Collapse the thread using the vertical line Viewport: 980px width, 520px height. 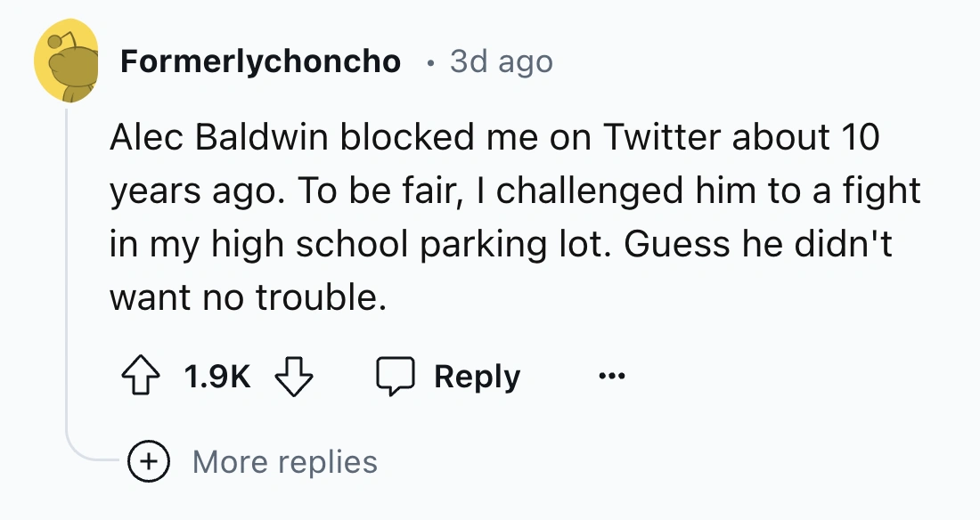pyautogui.click(x=67, y=267)
